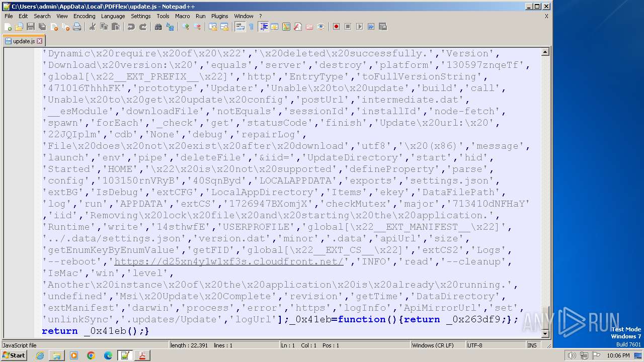Zoom out toolbar icon
Screen dimensions: 644x362
coord(197,27)
